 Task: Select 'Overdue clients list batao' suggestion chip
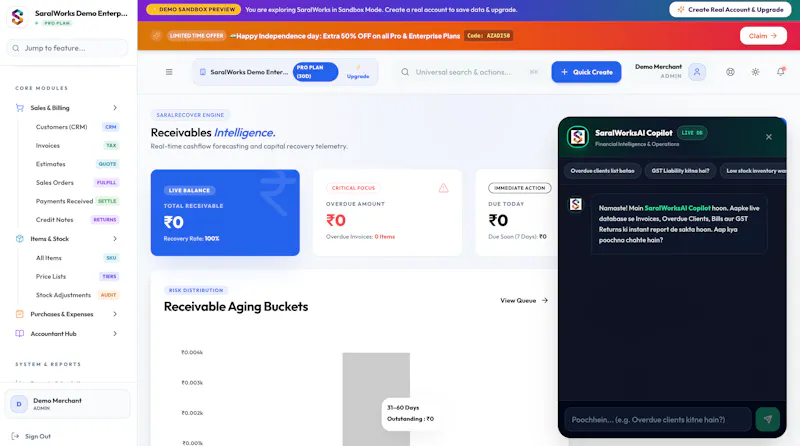click(x=602, y=171)
